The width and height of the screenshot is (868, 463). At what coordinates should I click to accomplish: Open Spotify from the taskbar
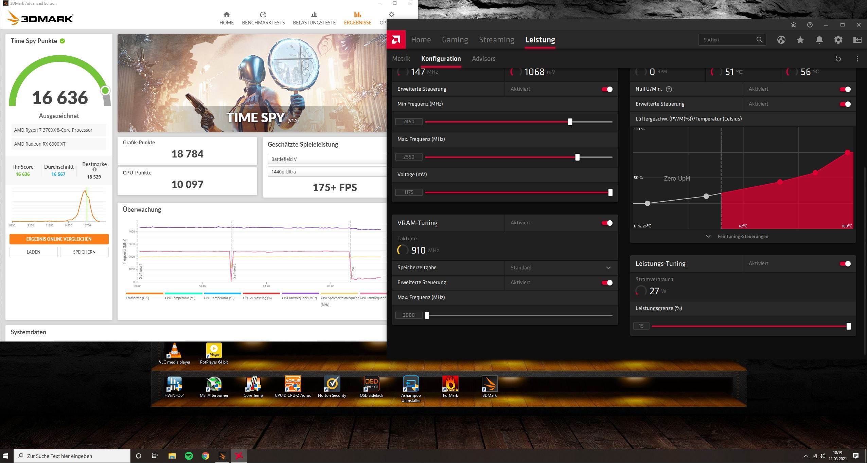click(189, 456)
